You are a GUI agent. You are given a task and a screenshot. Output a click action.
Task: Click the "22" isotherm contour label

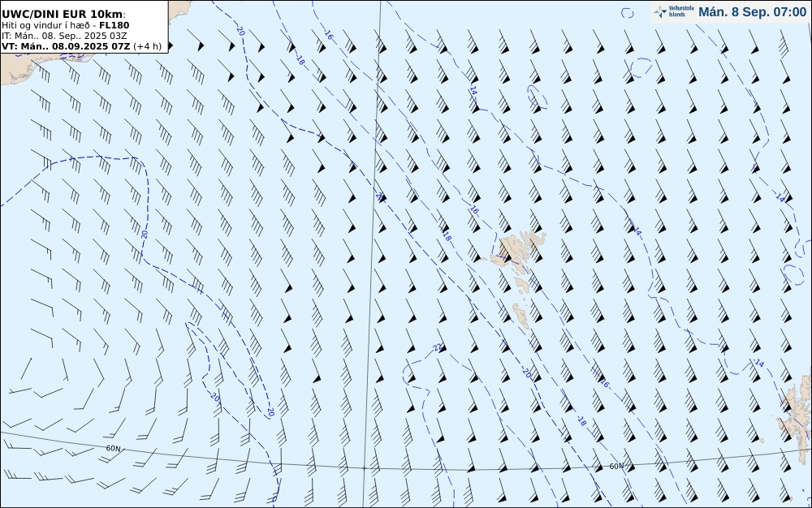pos(438,347)
